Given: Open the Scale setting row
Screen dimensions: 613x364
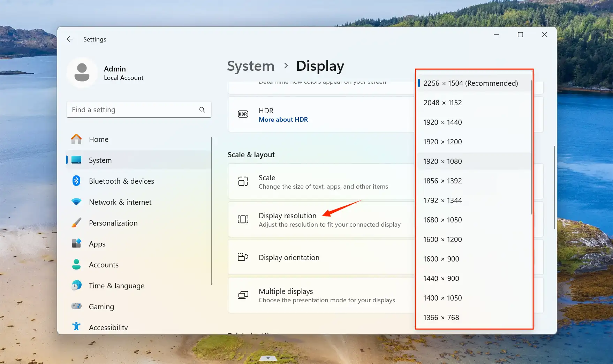Looking at the screenshot, I should (x=321, y=181).
